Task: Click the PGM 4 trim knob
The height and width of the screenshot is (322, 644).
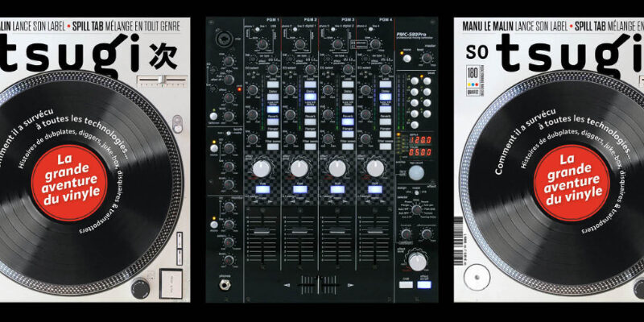Action: tap(375, 44)
